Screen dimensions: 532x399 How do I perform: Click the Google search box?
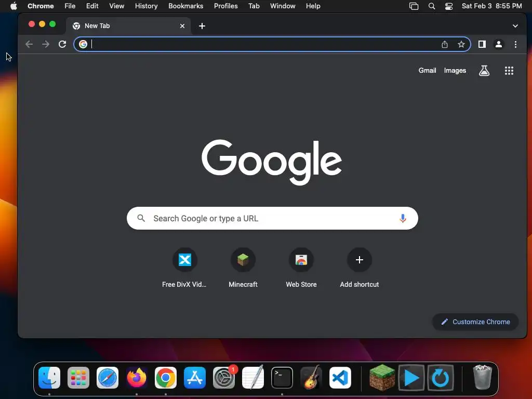[x=272, y=218]
